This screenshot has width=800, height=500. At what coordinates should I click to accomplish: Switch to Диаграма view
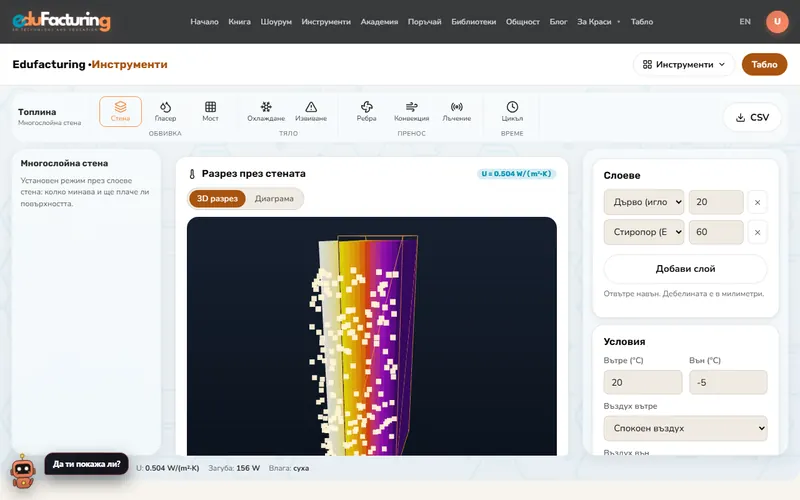tap(274, 198)
